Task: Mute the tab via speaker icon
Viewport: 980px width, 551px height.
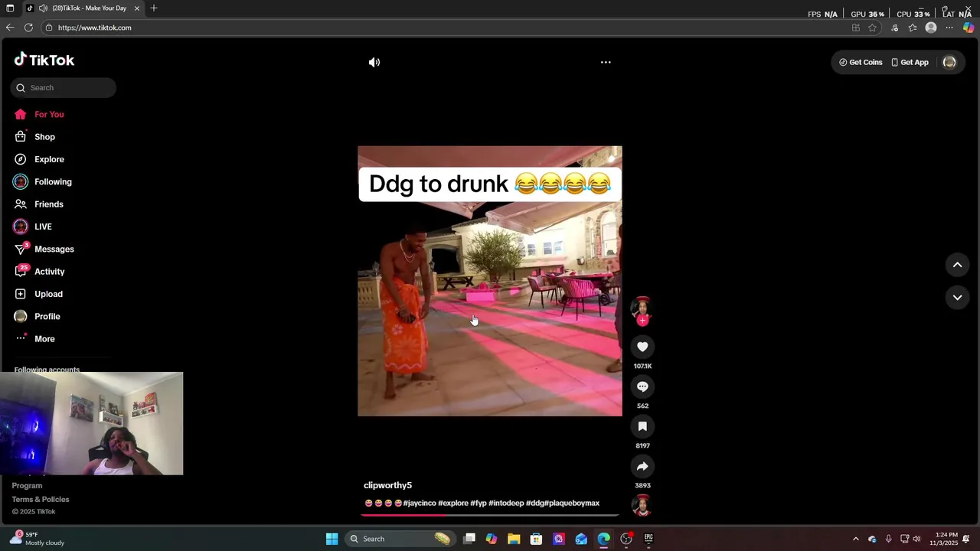Action: pyautogui.click(x=43, y=8)
